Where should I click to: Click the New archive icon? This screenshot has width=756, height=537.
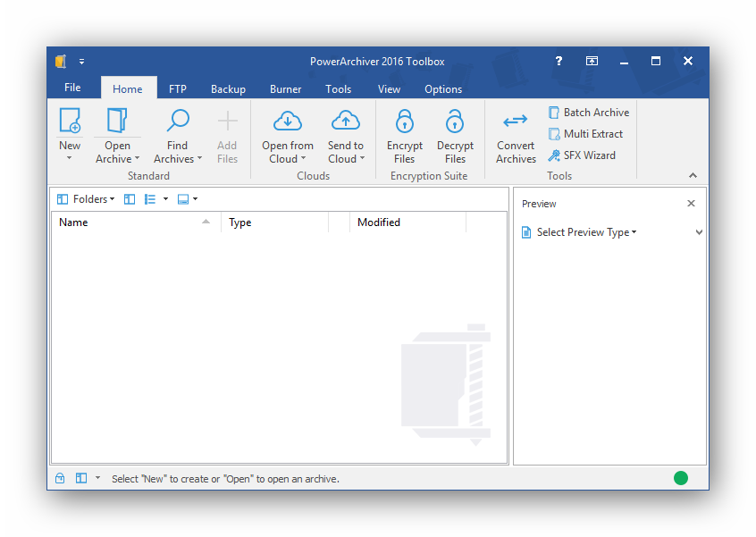(x=70, y=120)
